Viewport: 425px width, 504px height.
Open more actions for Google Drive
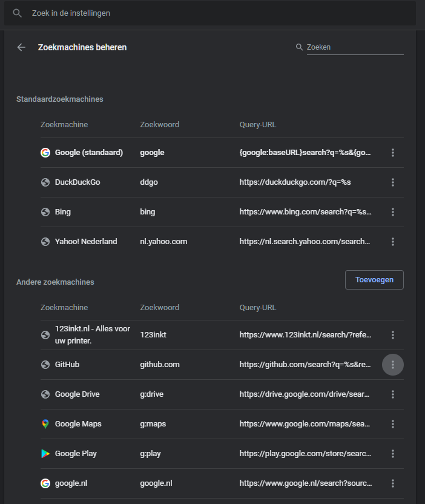point(393,394)
